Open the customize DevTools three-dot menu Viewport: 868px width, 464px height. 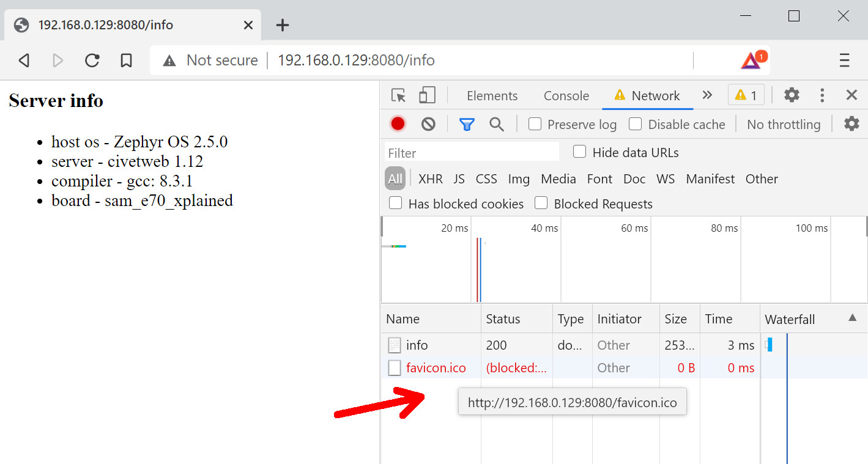point(822,95)
